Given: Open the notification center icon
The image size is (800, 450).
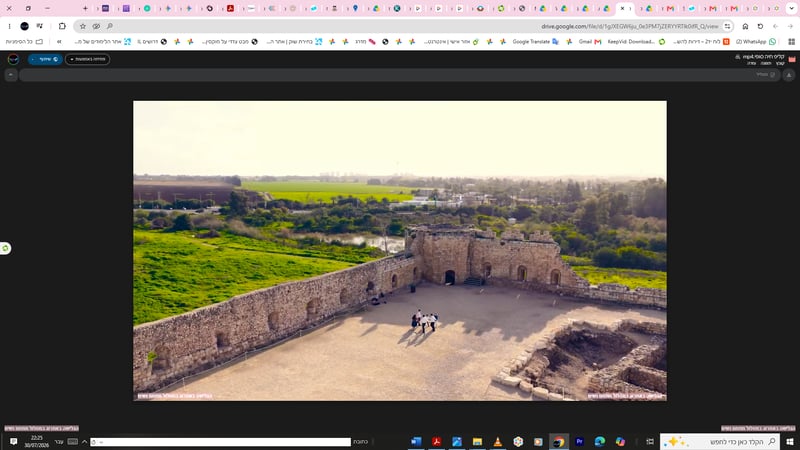Looking at the screenshot, I should tap(14, 441).
